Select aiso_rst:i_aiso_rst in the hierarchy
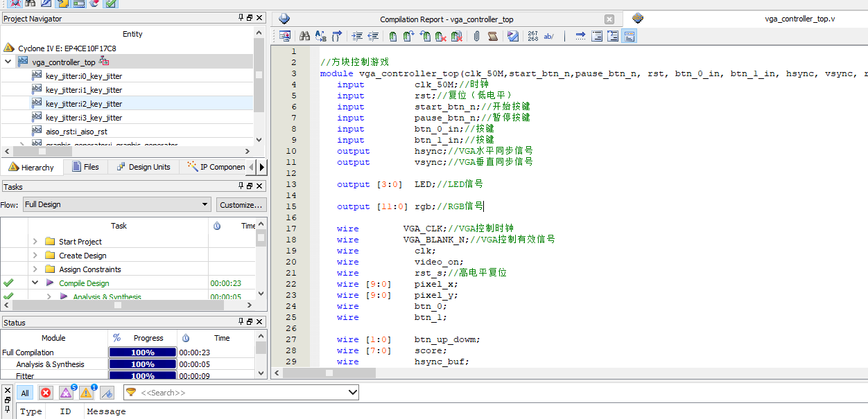 (76, 132)
